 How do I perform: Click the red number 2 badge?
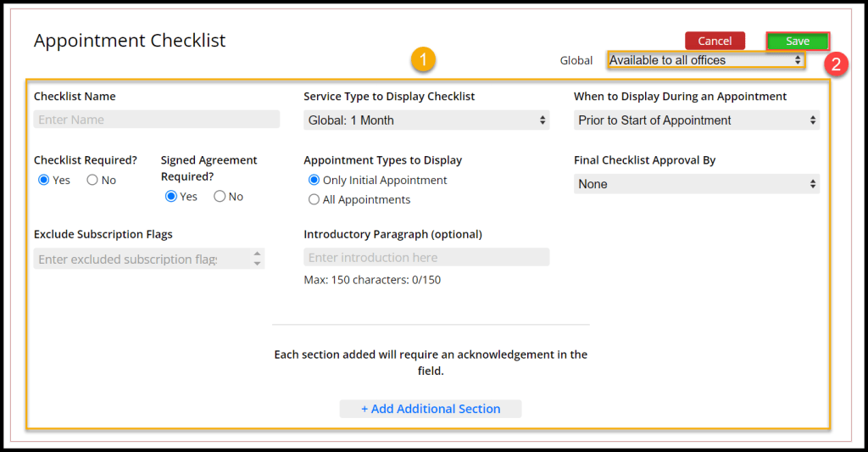pyautogui.click(x=837, y=65)
